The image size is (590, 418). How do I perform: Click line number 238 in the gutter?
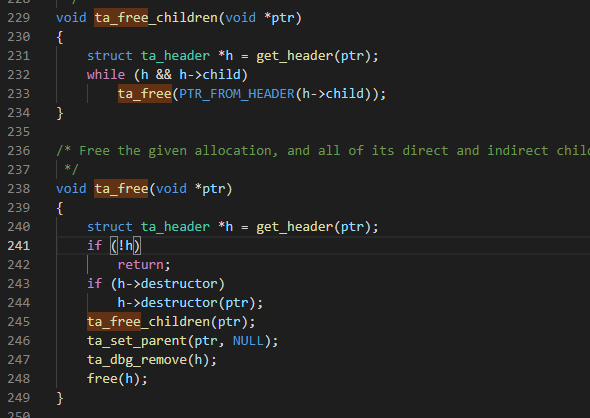[18, 188]
